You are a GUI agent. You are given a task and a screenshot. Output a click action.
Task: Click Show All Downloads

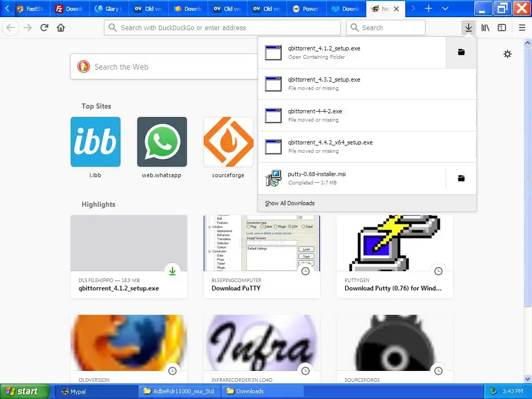[x=290, y=203]
